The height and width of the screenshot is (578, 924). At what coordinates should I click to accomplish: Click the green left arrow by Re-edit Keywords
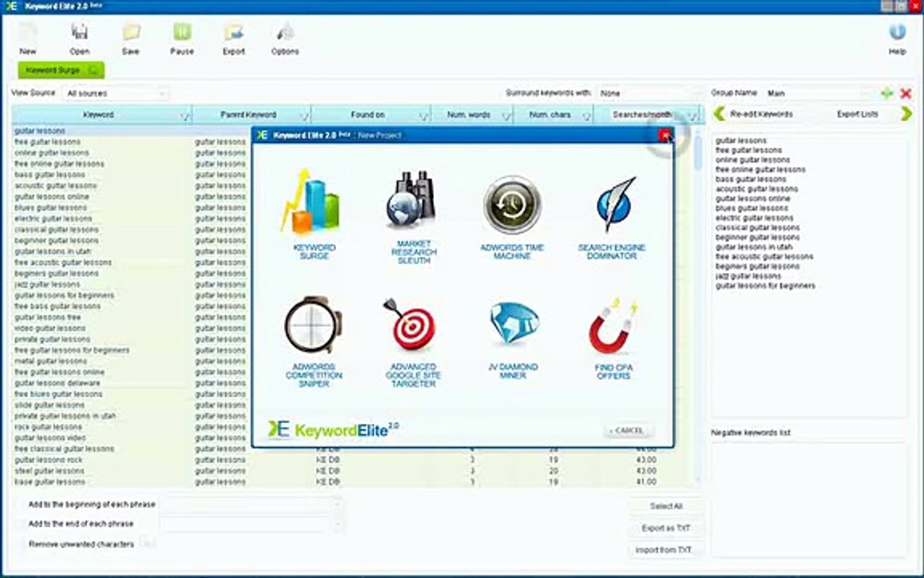coord(719,114)
